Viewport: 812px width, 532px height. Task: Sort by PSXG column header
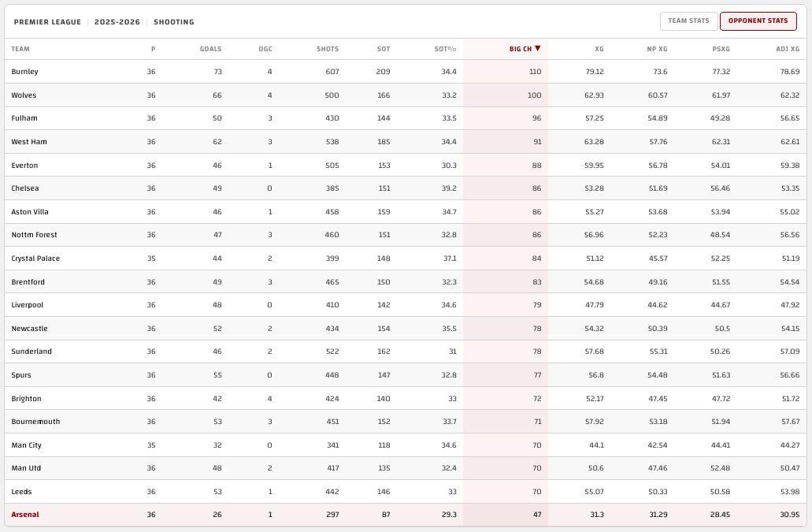[721, 49]
